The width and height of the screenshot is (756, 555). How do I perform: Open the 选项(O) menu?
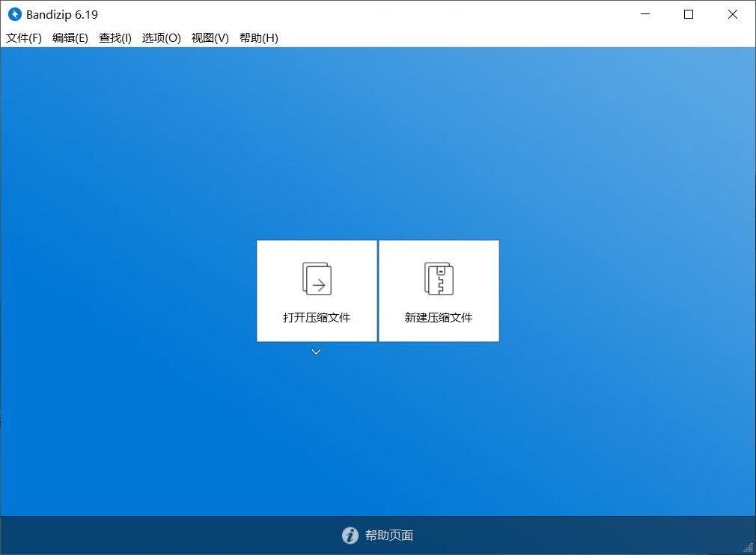[x=160, y=37]
